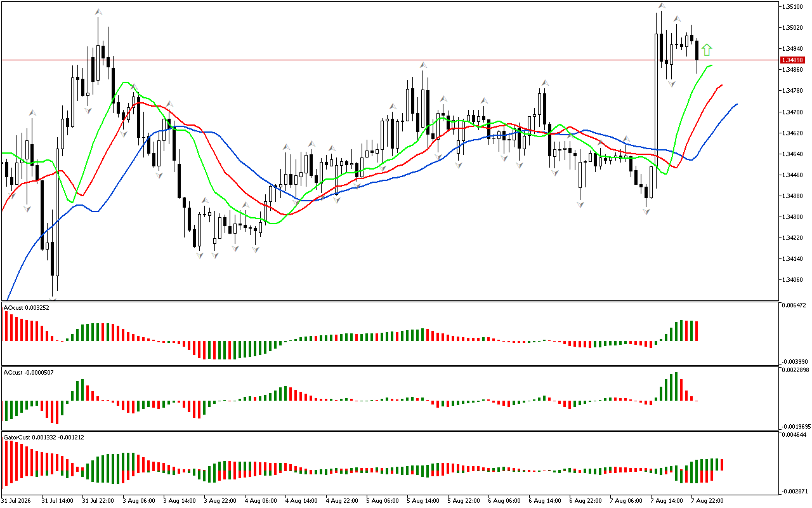Click the 1.34700 price scale value

coord(793,112)
